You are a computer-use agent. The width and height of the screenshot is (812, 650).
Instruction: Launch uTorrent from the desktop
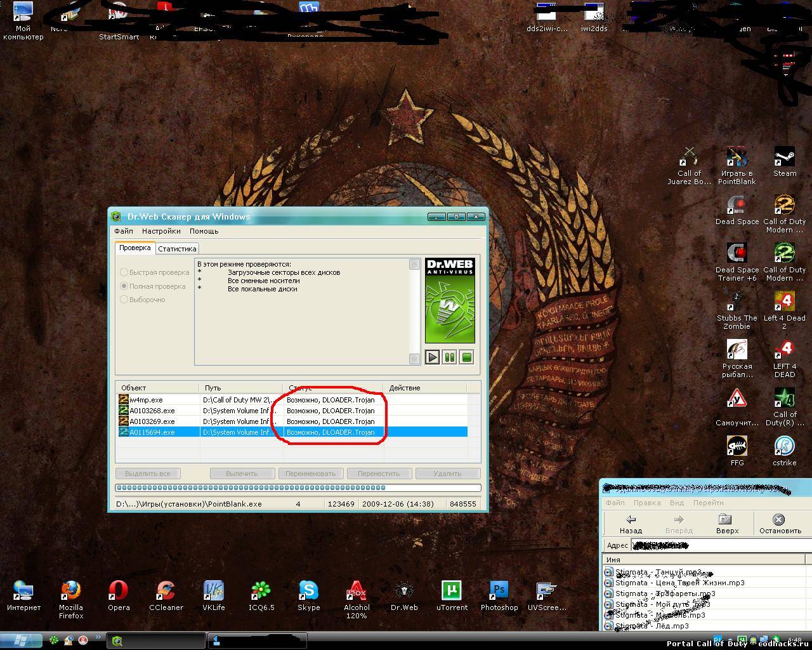tap(452, 595)
